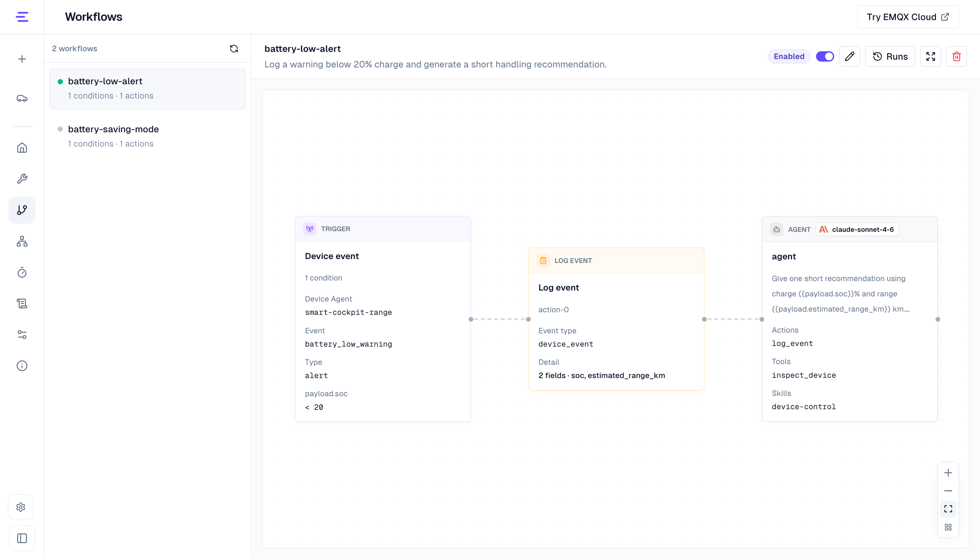Click the claude-sonnet-4-6 model badge
The width and height of the screenshot is (980, 559).
857,230
